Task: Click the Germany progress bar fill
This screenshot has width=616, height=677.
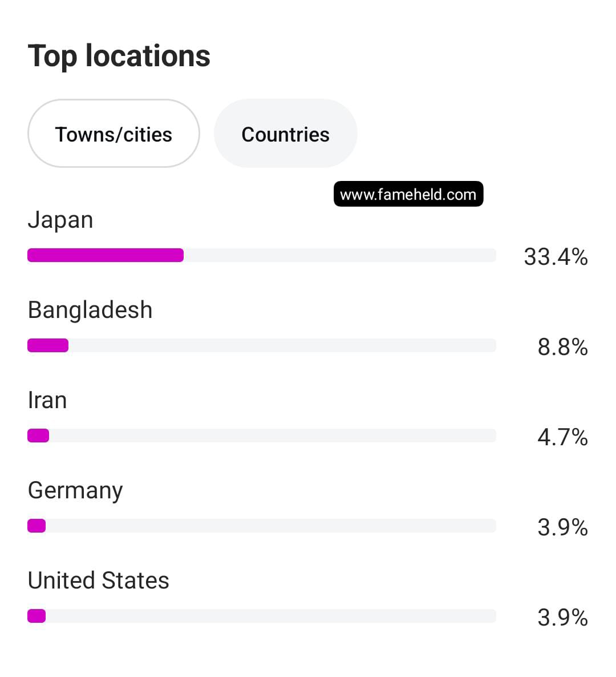Action: (37, 526)
